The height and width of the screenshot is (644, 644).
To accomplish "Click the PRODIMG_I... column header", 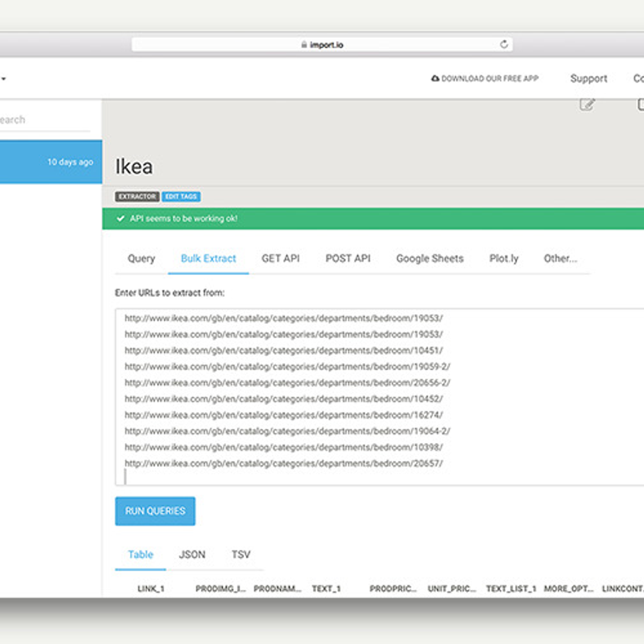I will (221, 589).
